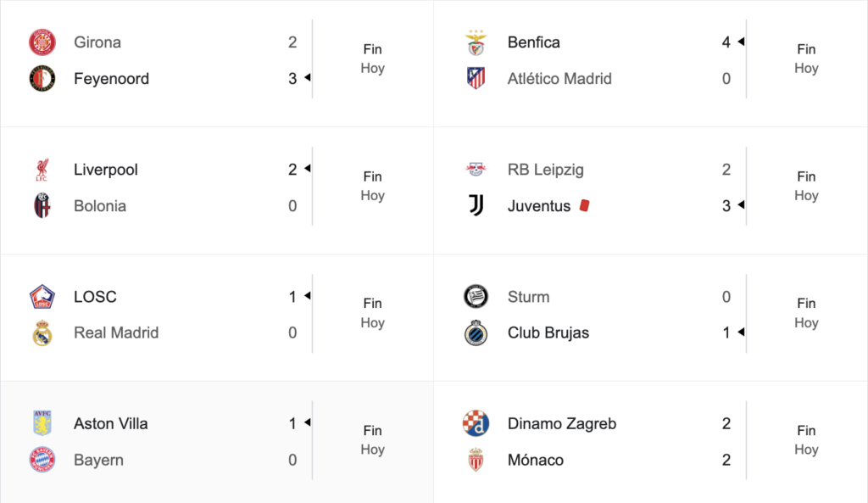Click the winner arrow beside Benfica's score
The height and width of the screenshot is (503, 868).
tap(741, 42)
